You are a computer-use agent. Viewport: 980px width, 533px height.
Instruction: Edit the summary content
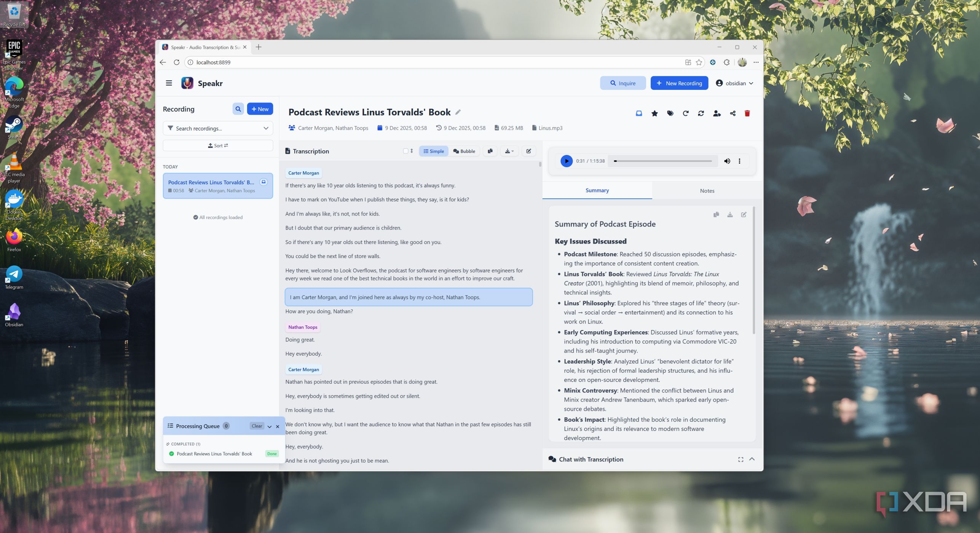[x=743, y=214]
